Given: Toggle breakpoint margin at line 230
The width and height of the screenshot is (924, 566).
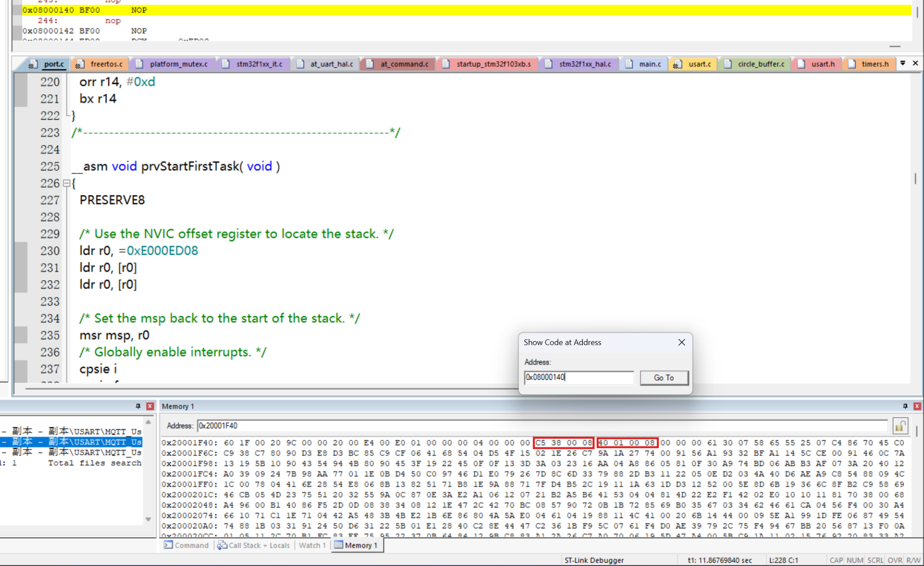Looking at the screenshot, I should pyautogui.click(x=21, y=250).
